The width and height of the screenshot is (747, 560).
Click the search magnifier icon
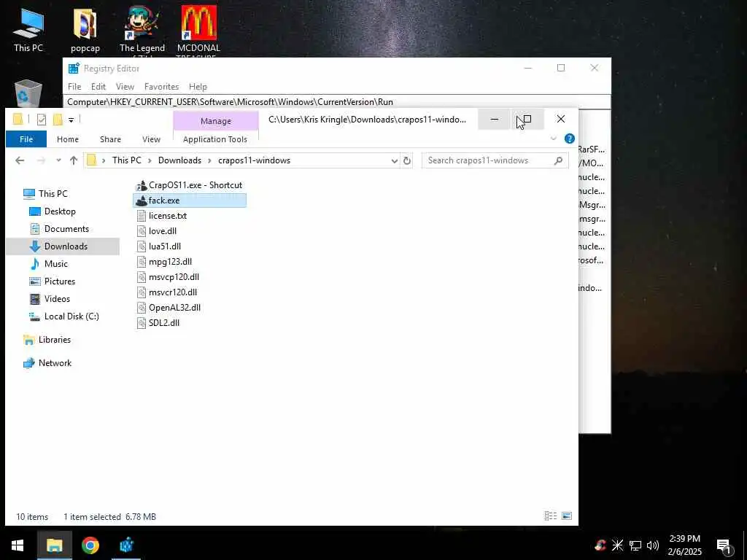558,160
